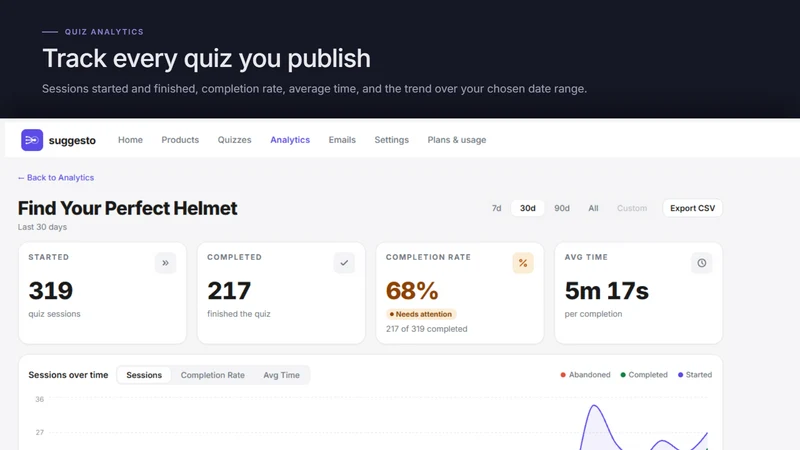Viewport: 800px width, 450px height.
Task: Click the 'per completion' caption
Action: tap(593, 314)
